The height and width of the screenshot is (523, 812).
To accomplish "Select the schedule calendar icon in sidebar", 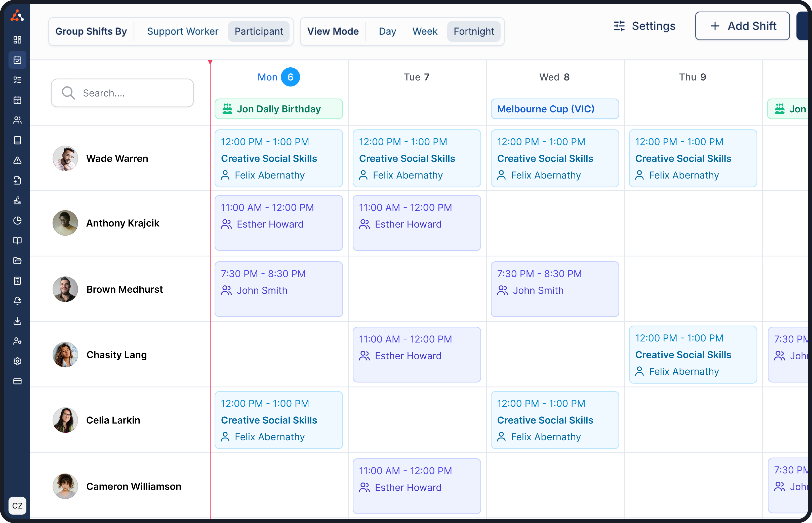I will (x=17, y=60).
